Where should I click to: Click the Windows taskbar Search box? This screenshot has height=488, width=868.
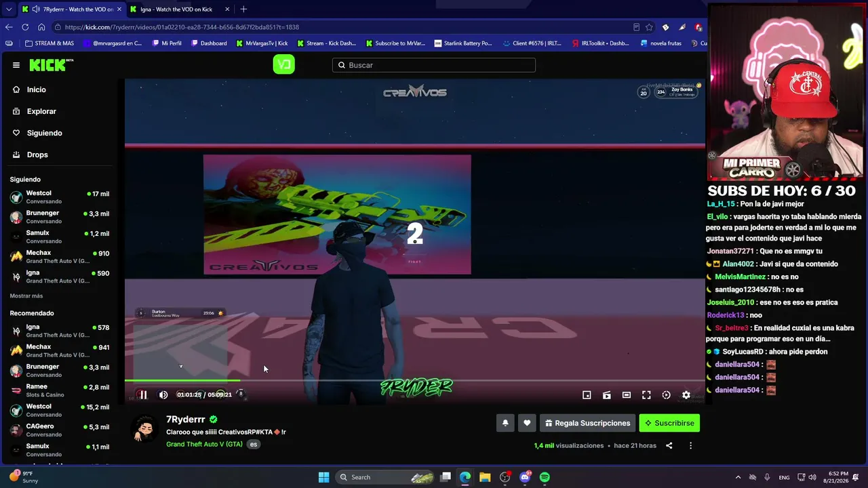[x=384, y=477]
